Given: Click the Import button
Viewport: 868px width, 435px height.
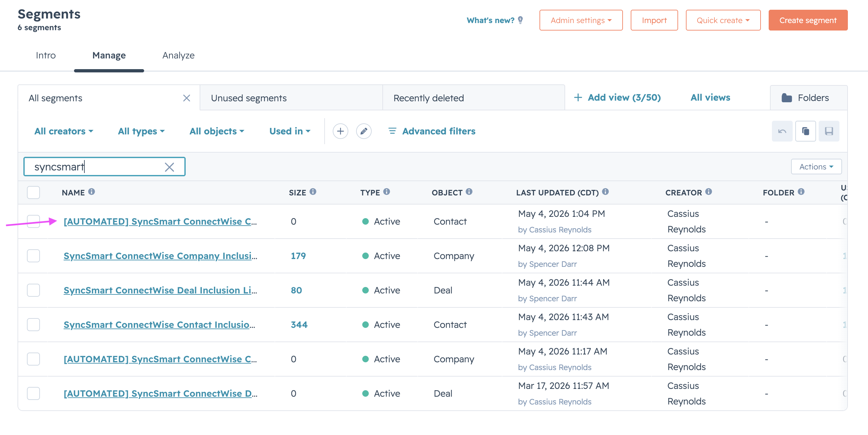Looking at the screenshot, I should 654,20.
